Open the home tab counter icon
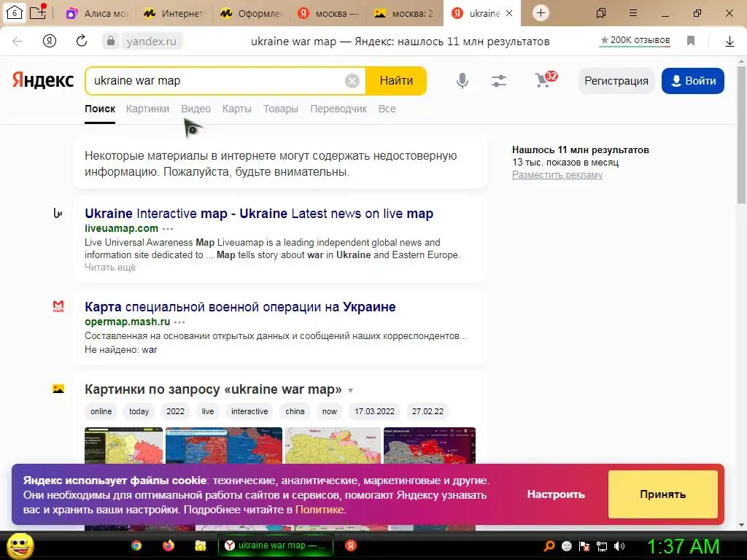The height and width of the screenshot is (560, 747). coord(15,13)
